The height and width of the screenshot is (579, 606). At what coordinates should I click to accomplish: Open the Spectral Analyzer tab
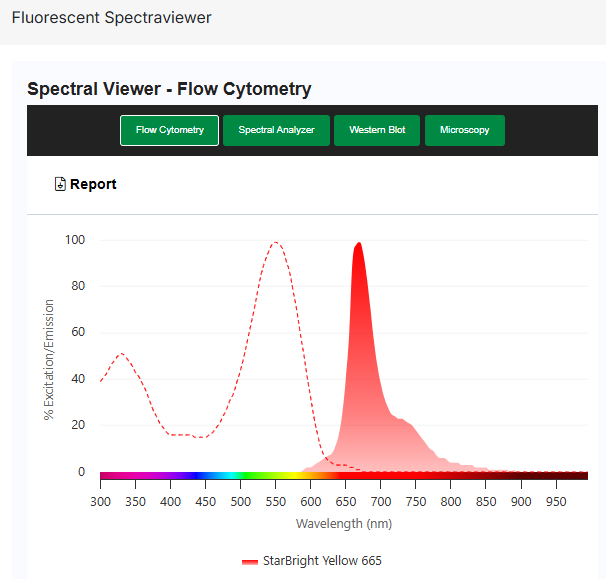(276, 130)
